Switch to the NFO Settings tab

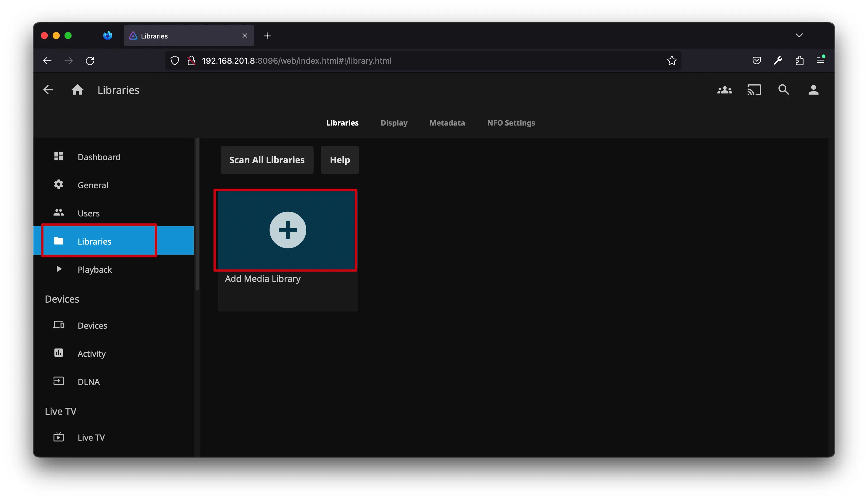pyautogui.click(x=511, y=123)
